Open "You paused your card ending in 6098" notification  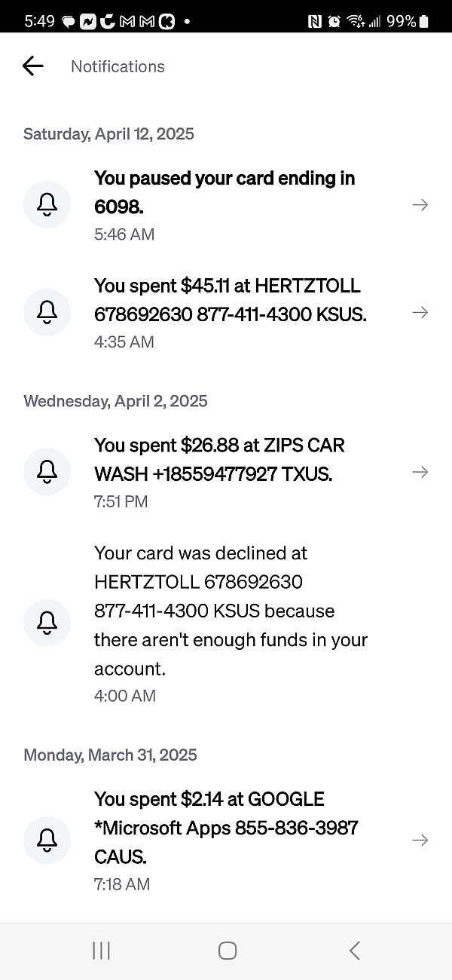coord(224,192)
